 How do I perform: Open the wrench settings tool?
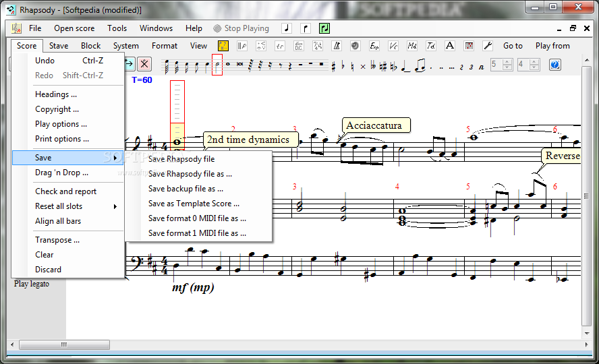[x=488, y=46]
